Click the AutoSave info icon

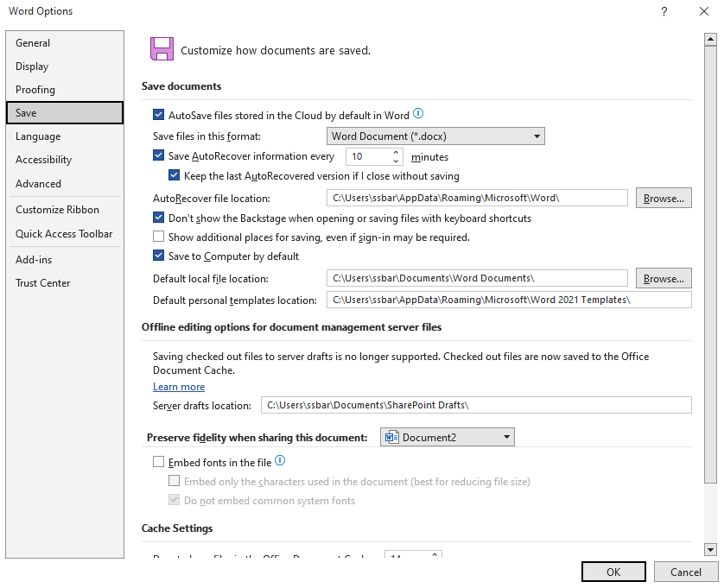(418, 113)
